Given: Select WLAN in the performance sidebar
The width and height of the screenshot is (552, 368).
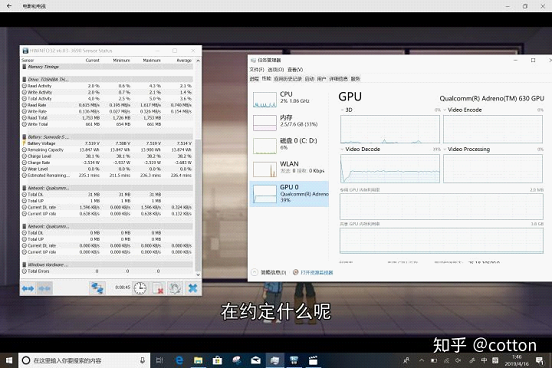Looking at the screenshot, I should tap(289, 168).
